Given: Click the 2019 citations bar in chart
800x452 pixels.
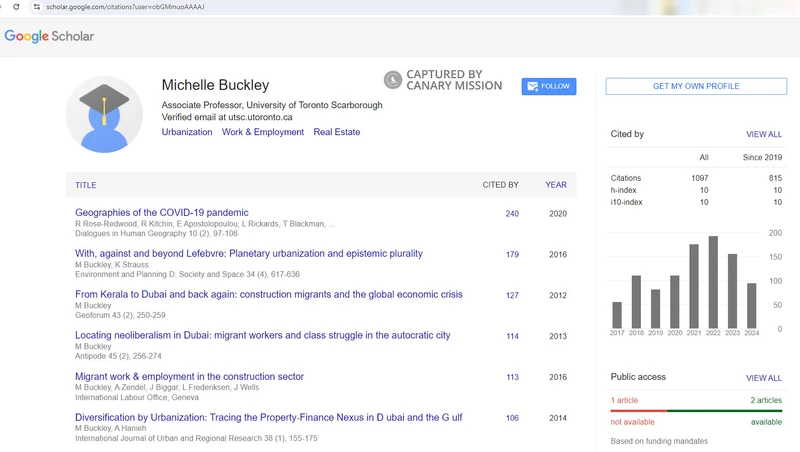Looking at the screenshot, I should 656,309.
